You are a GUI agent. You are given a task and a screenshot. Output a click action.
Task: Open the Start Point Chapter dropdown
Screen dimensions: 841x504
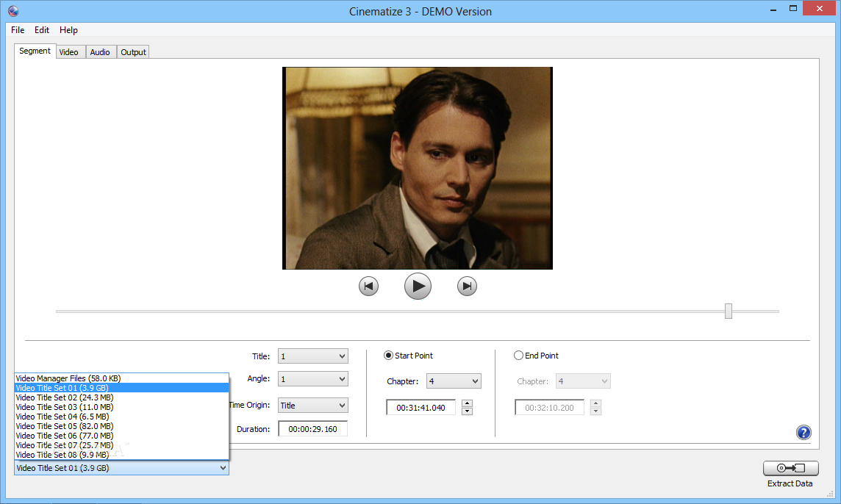click(454, 381)
